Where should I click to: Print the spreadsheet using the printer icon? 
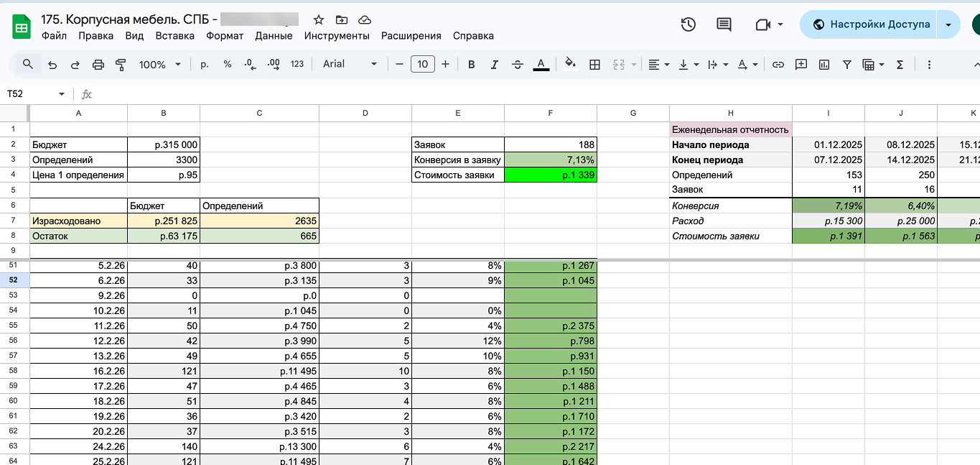coord(98,65)
